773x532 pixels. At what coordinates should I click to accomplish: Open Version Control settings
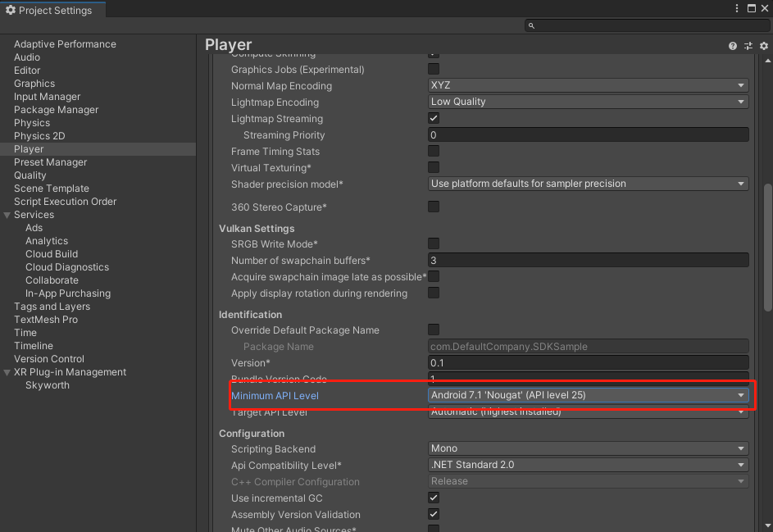pyautogui.click(x=49, y=359)
